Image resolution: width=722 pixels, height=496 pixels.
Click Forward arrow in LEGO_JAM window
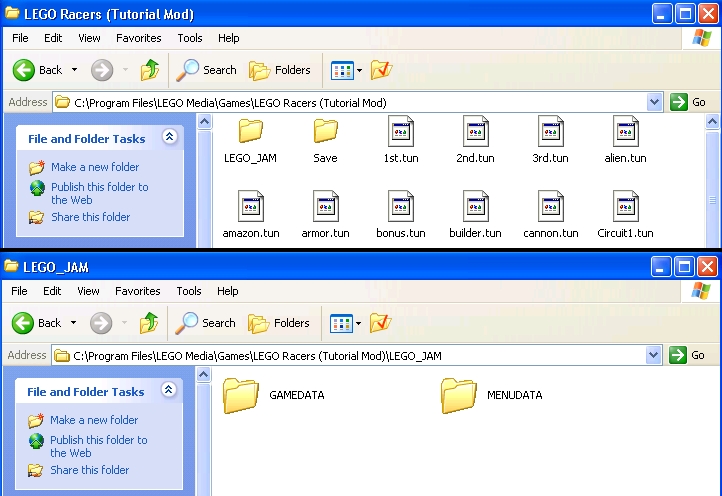coord(101,323)
